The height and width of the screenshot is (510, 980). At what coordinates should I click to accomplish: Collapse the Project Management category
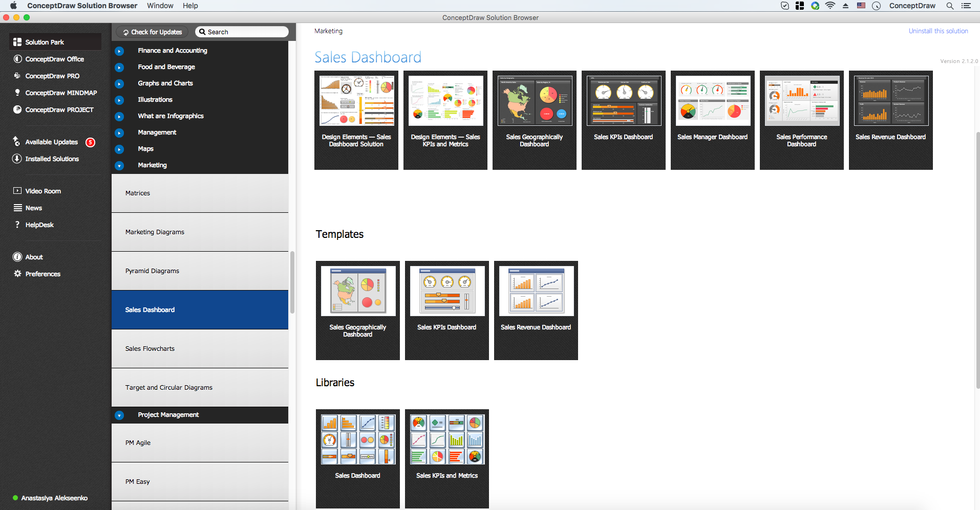(x=119, y=415)
